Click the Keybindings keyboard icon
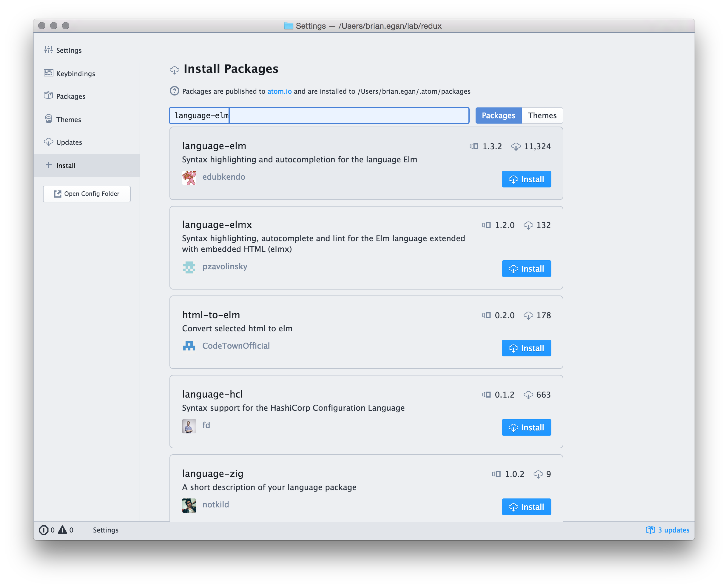This screenshot has width=728, height=588. pyautogui.click(x=48, y=73)
